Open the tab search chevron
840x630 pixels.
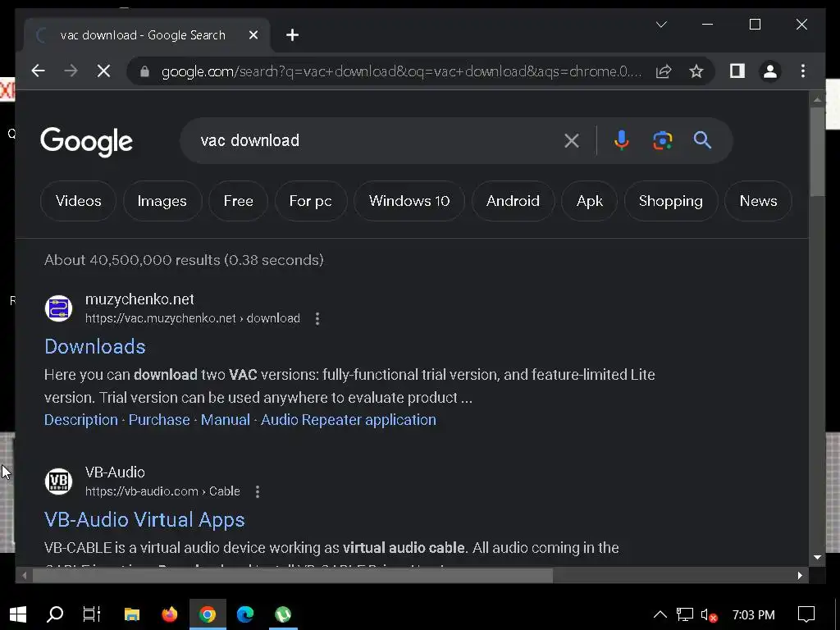[x=662, y=25]
